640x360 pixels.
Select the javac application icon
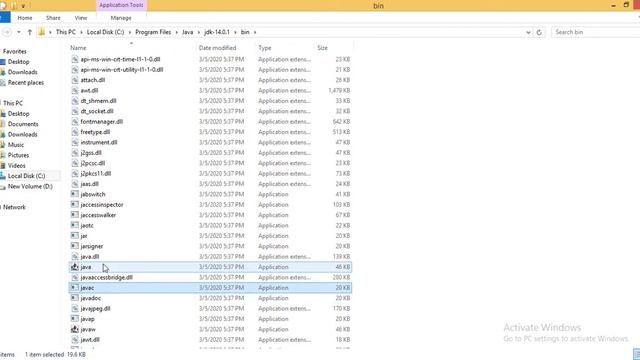click(75, 288)
